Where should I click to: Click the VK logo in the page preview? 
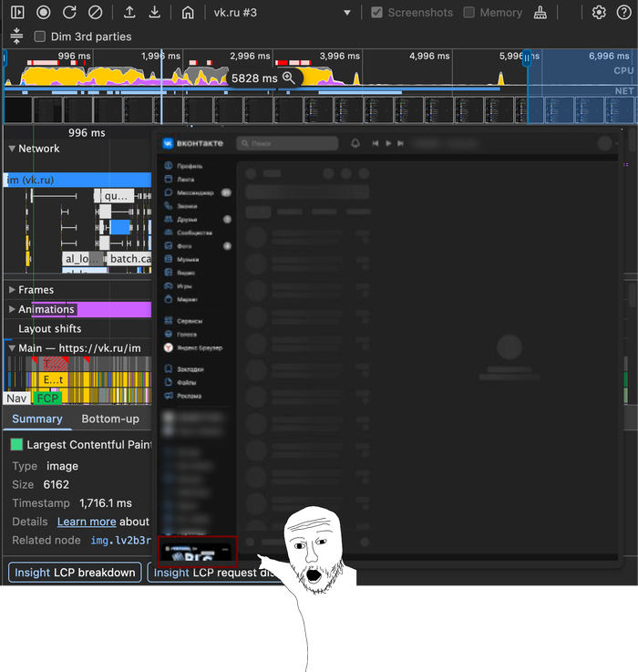click(x=168, y=143)
